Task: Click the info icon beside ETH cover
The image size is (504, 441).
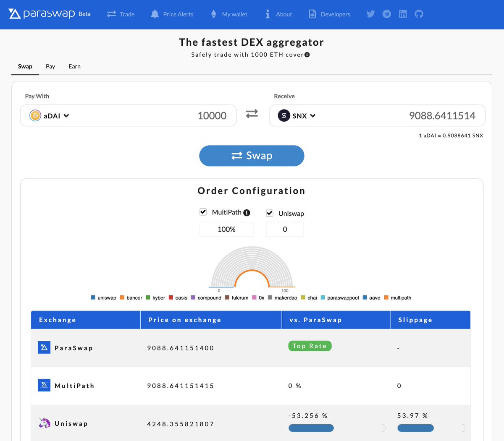Action: (307, 55)
